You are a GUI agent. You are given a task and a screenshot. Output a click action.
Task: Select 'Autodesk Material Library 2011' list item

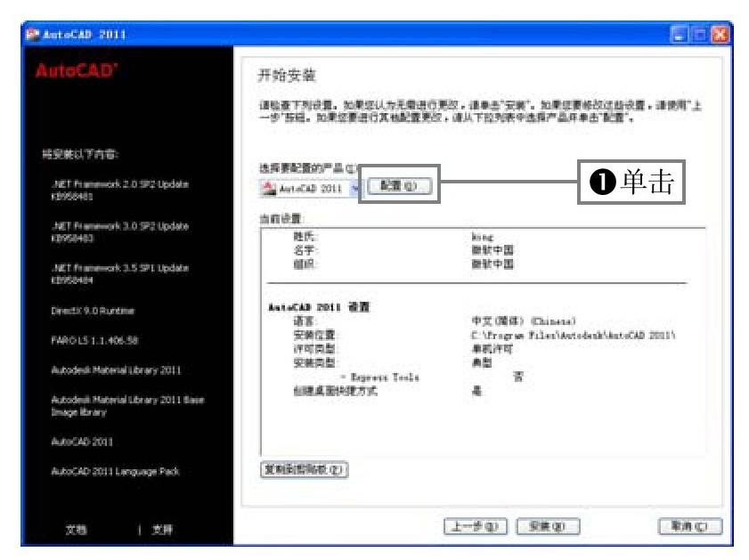tap(116, 370)
